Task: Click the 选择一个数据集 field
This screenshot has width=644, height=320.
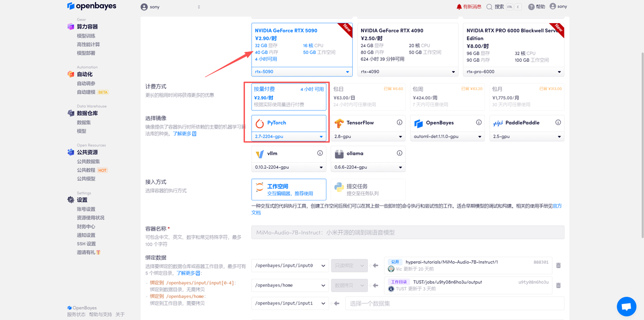Action: (455, 303)
